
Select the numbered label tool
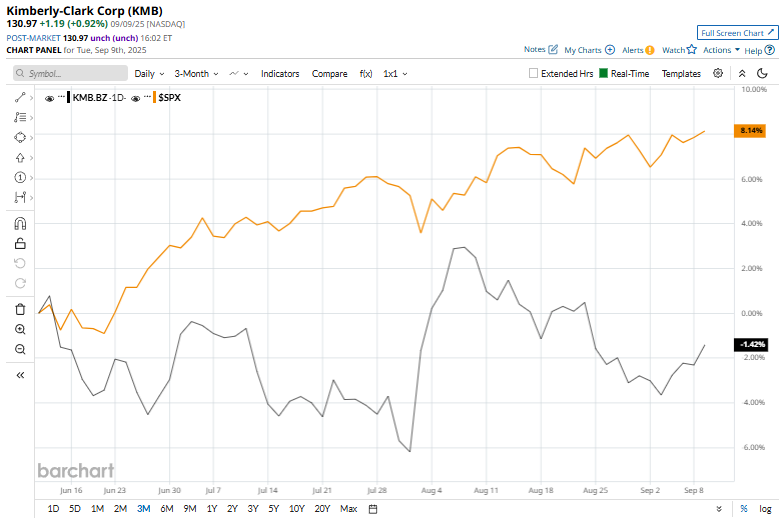pos(20,178)
